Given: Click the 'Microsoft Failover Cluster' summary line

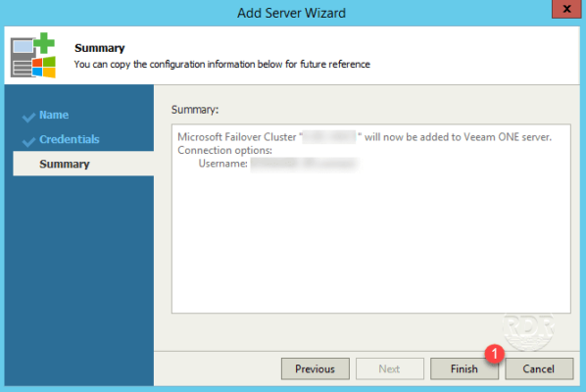Looking at the screenshot, I should pyautogui.click(x=365, y=137).
